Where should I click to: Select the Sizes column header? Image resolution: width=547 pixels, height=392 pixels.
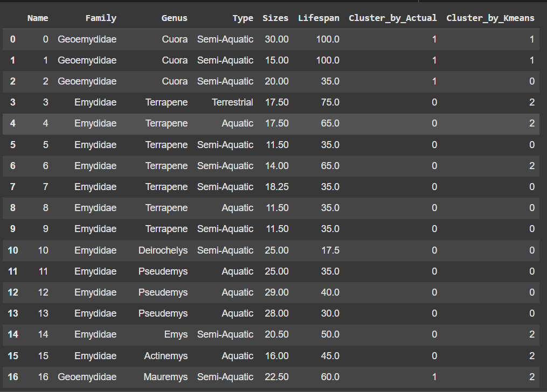[x=275, y=18]
